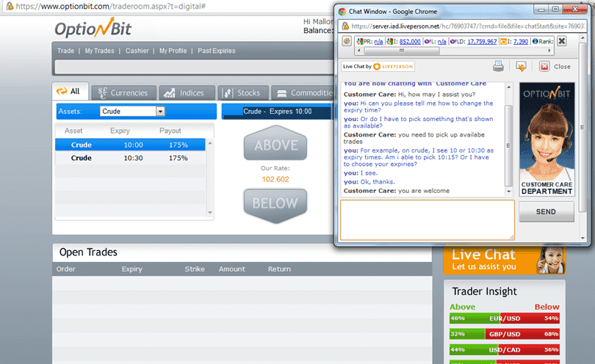Click the SEO toolbar horizontal scrollbar thumb
This screenshot has width=595, height=364.
(402, 50)
